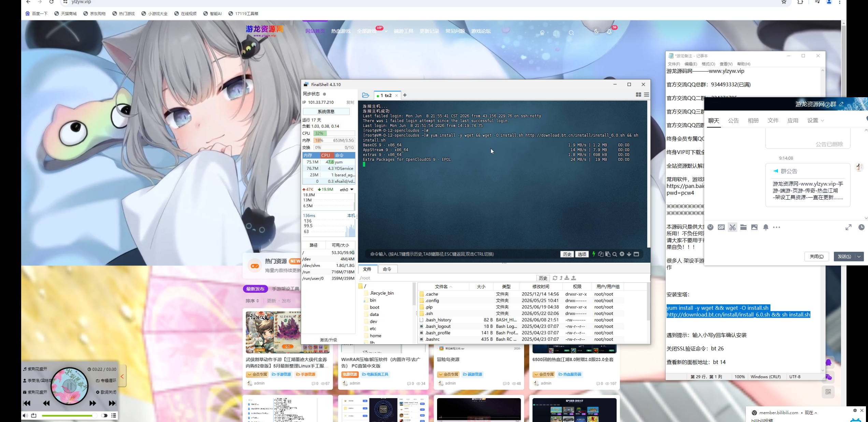Screen dimensions: 868x422
Task: Go to parent directory in FinalShell file panel
Action: tap(561, 278)
